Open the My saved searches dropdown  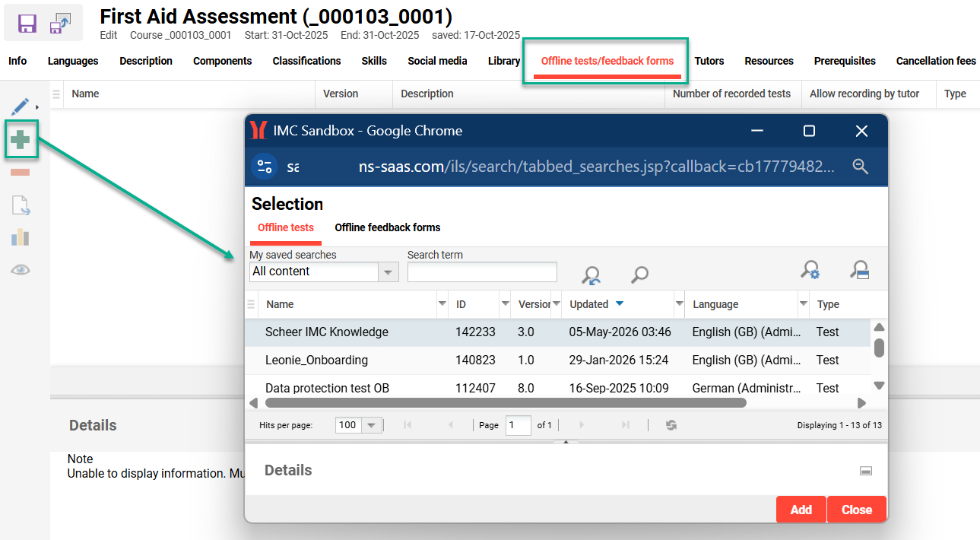pos(389,272)
